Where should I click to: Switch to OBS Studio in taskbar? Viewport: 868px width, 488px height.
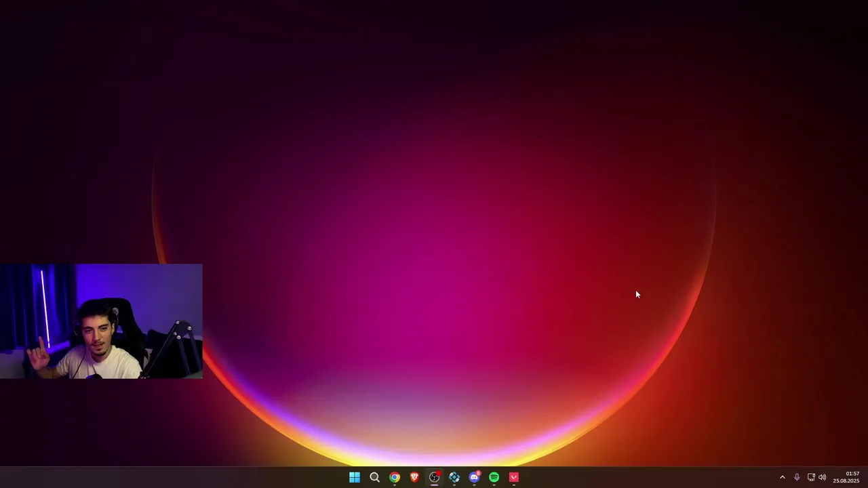435,477
